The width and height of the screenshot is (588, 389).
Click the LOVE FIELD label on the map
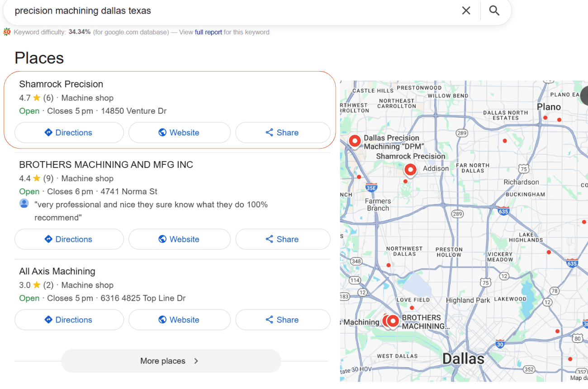click(x=413, y=300)
